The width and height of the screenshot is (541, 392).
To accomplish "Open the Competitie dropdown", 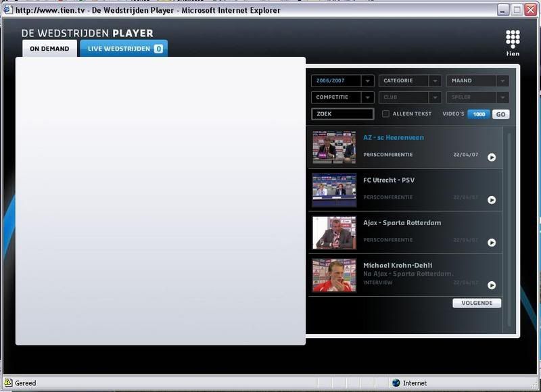I will point(342,97).
